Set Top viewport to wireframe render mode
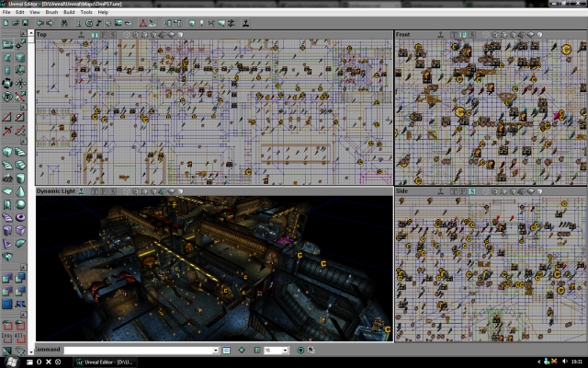588x368 pixels. pyautogui.click(x=127, y=35)
